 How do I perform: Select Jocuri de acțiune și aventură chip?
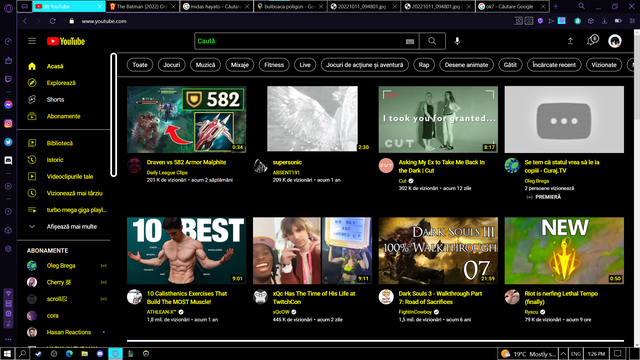click(364, 65)
